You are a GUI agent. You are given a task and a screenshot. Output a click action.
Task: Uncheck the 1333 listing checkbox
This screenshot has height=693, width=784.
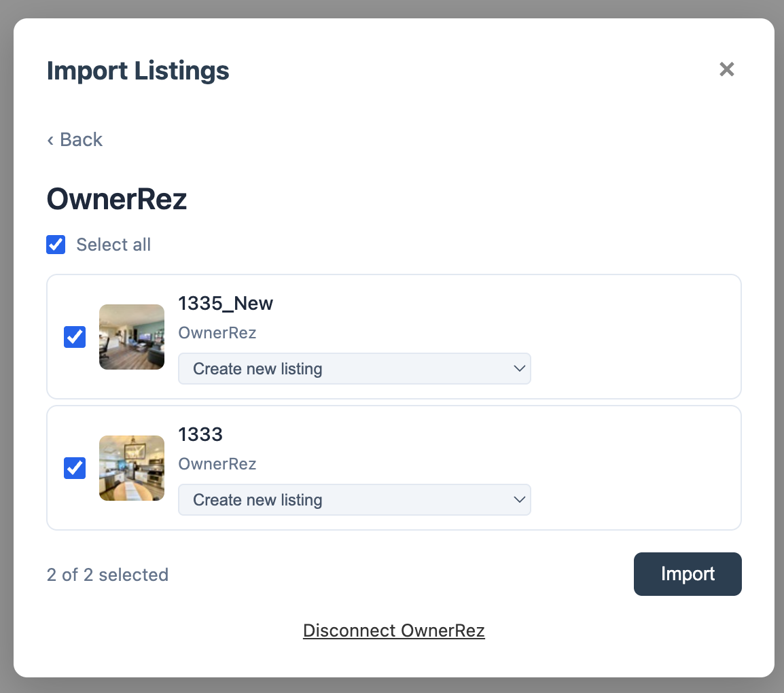[x=75, y=467]
